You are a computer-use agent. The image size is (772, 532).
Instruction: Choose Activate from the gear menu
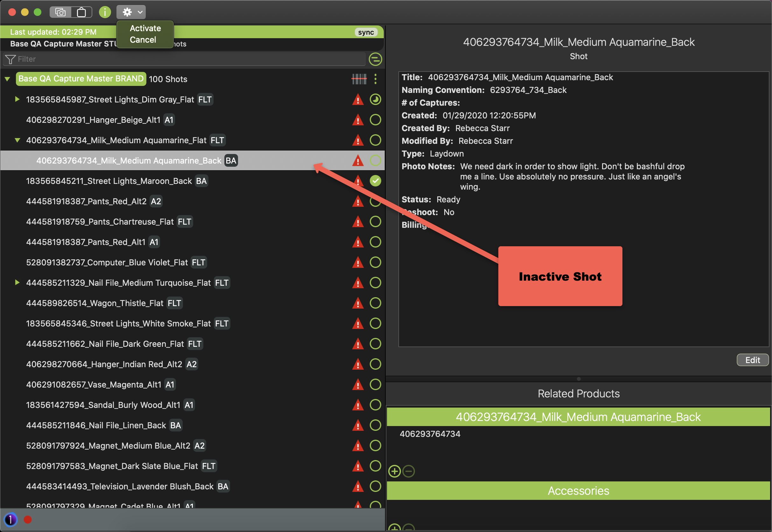[145, 28]
